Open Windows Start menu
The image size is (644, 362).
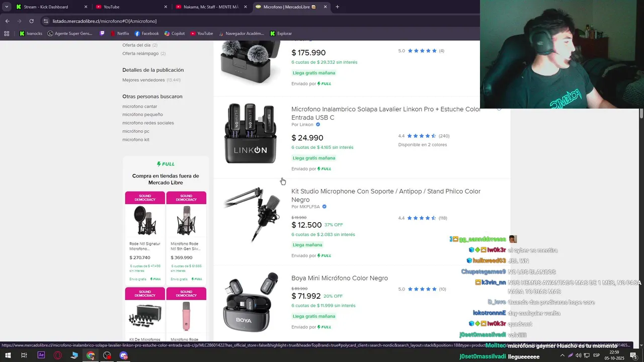point(8,355)
